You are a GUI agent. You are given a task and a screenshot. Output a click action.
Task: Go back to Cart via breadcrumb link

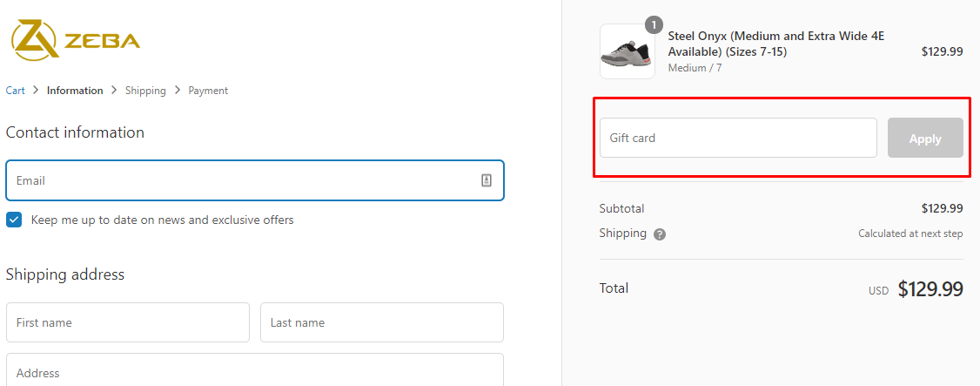click(15, 91)
